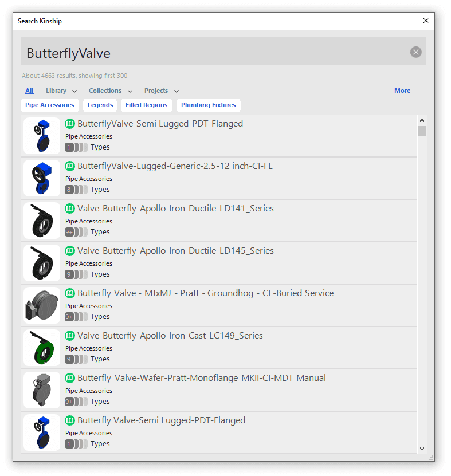Click the 8 types badge under ButterflyValve-Lugged-Generic
Image resolution: width=451 pixels, height=476 pixels.
tap(76, 190)
